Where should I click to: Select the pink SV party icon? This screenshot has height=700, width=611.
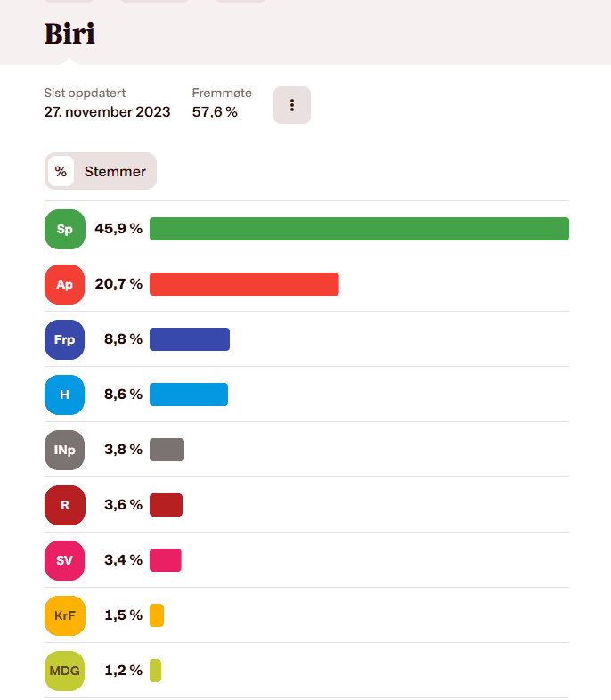tap(65, 560)
